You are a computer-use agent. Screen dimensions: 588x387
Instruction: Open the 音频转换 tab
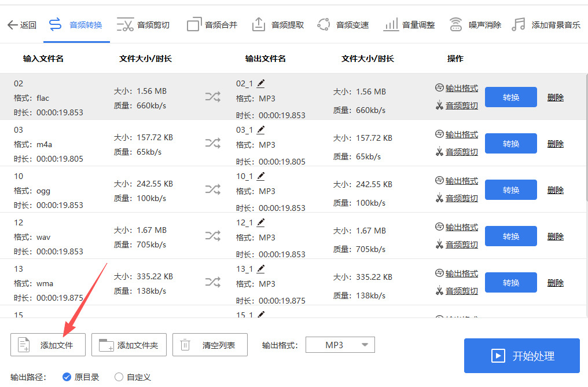click(76, 25)
